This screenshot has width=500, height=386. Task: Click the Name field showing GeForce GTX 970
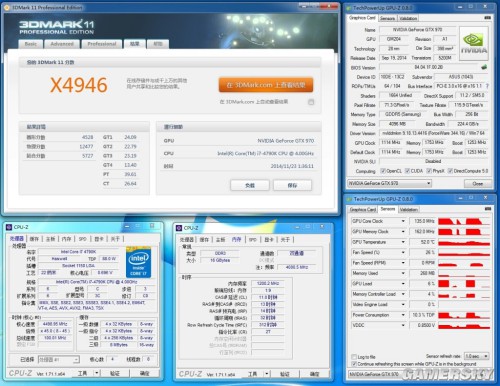[417, 30]
